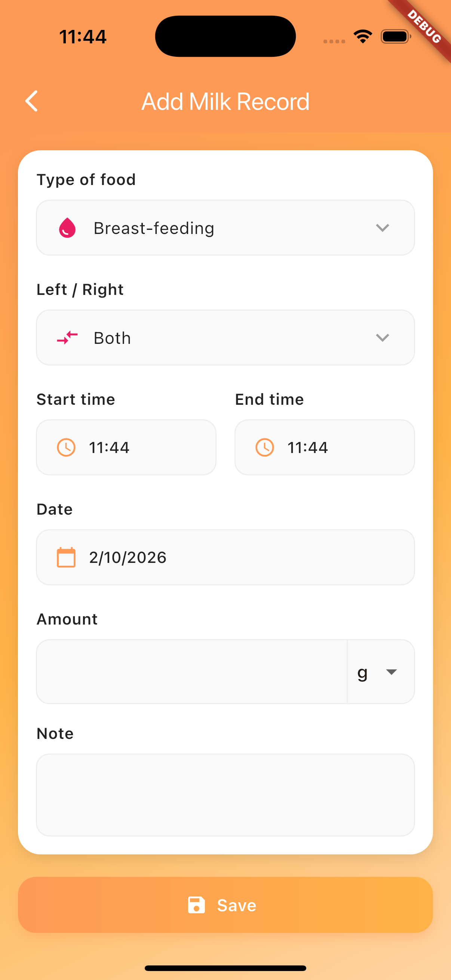451x980 pixels.
Task: Click the Amount input field
Action: click(192, 672)
